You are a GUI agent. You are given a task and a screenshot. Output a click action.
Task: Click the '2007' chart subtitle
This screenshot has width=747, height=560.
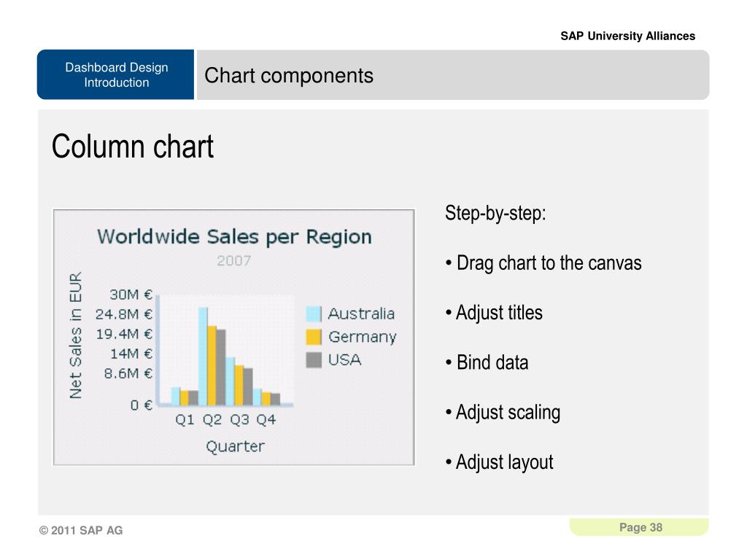click(233, 260)
